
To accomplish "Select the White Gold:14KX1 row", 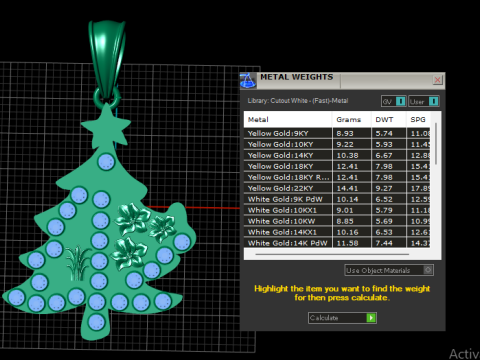I will 337,232.
